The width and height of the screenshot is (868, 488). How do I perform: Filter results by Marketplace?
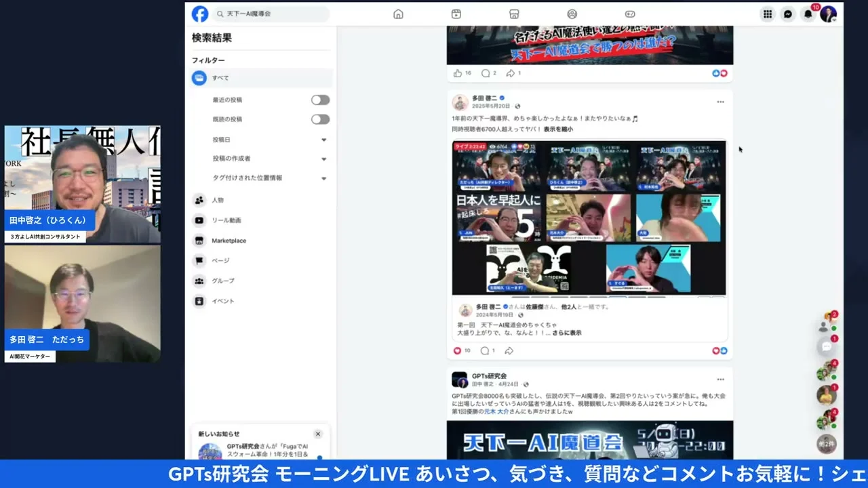(x=262, y=241)
